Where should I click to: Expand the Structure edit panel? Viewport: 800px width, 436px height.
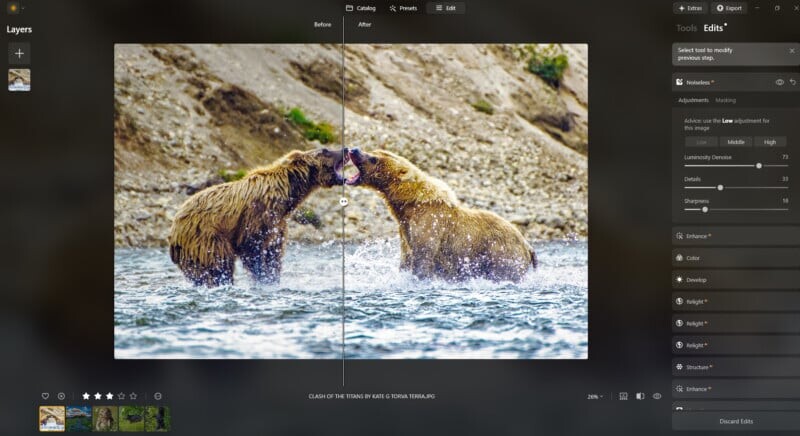pyautogui.click(x=735, y=367)
